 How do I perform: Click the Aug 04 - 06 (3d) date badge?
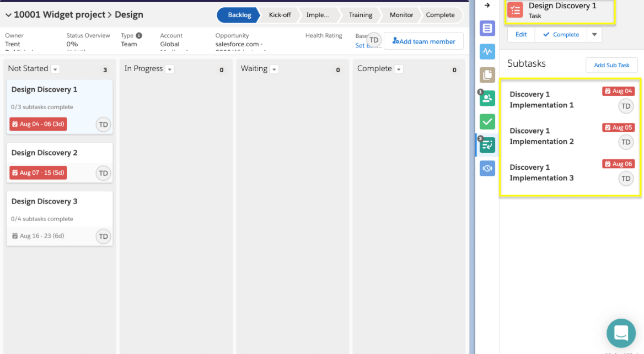pos(38,124)
